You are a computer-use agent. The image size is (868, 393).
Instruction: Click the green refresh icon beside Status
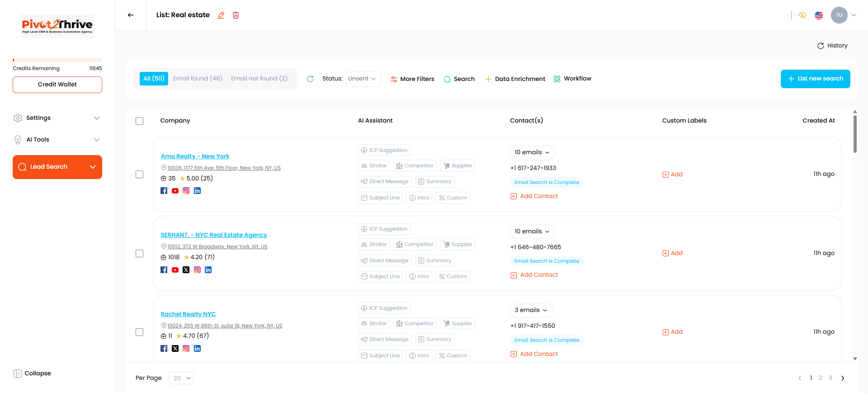pyautogui.click(x=310, y=79)
